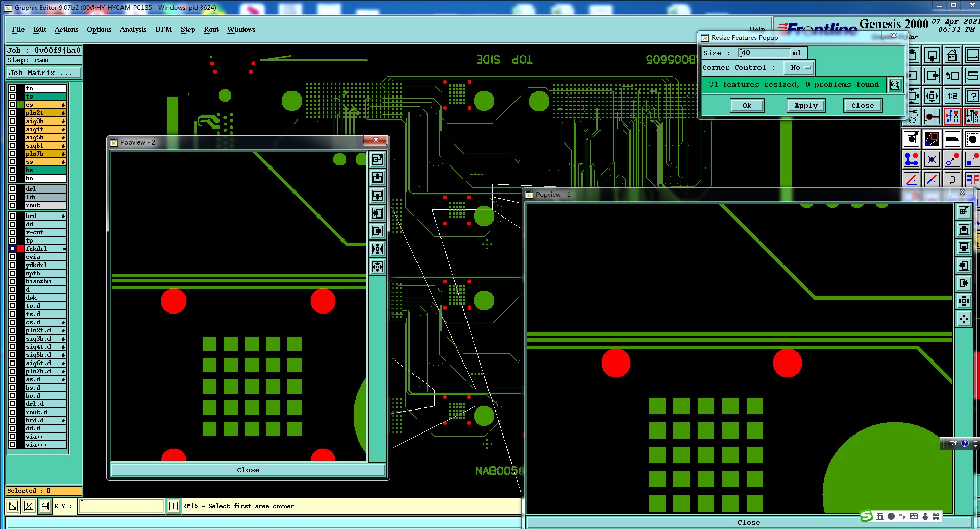Toggle the red-framed blue-trace traffic light icon
Viewport: 980px width, 529px height.
coord(952,116)
